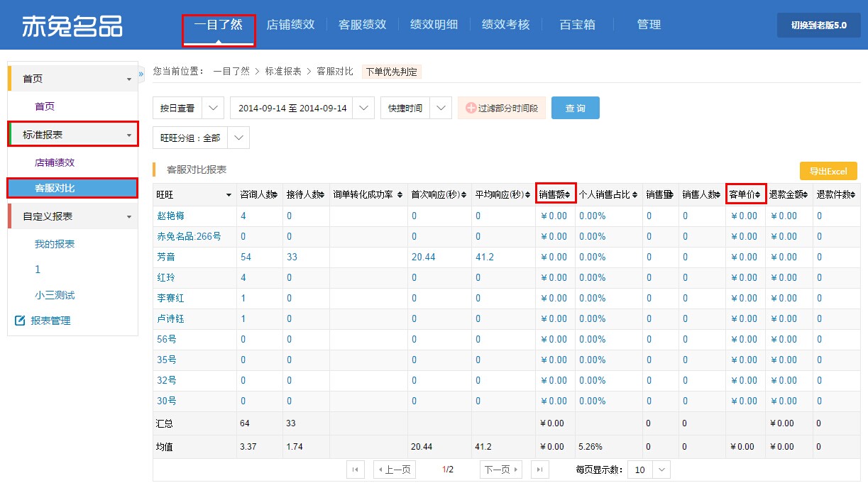
Task: Open 35号 agent link
Action: tap(167, 360)
